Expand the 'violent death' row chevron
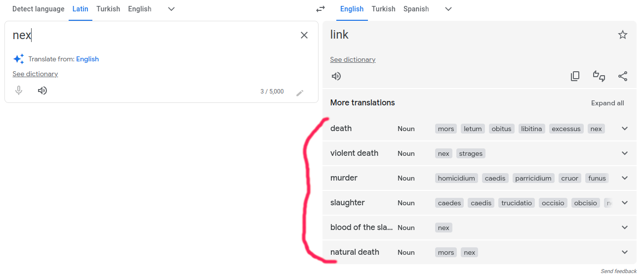Image resolution: width=644 pixels, height=279 pixels. (625, 153)
